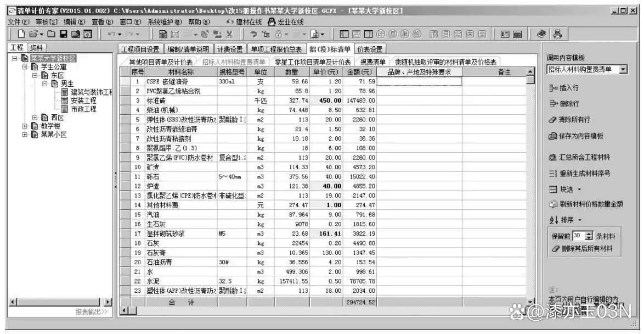Click the new file toolbar icon

point(20,35)
